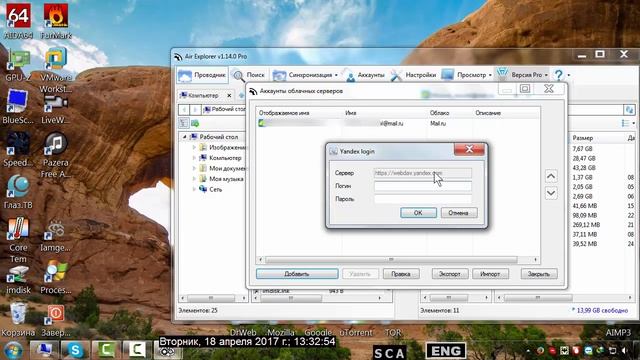
Task: Expand the Моя музыка tree node
Action: point(194,179)
